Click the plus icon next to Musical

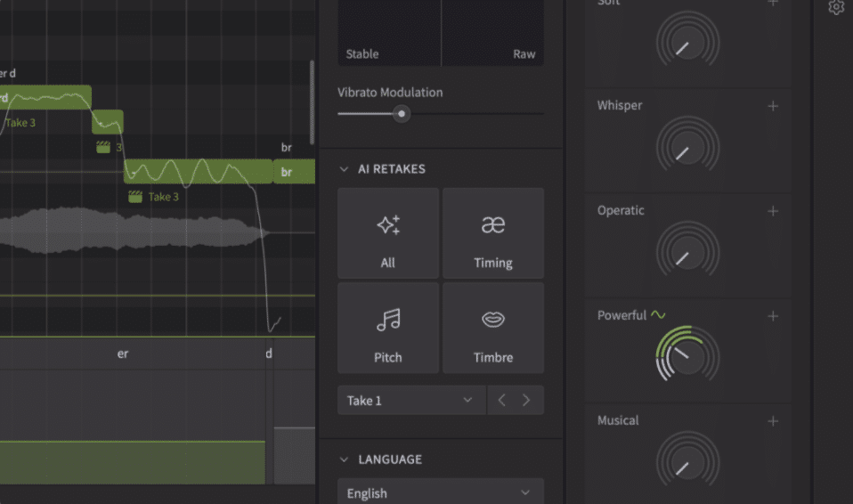pyautogui.click(x=773, y=421)
